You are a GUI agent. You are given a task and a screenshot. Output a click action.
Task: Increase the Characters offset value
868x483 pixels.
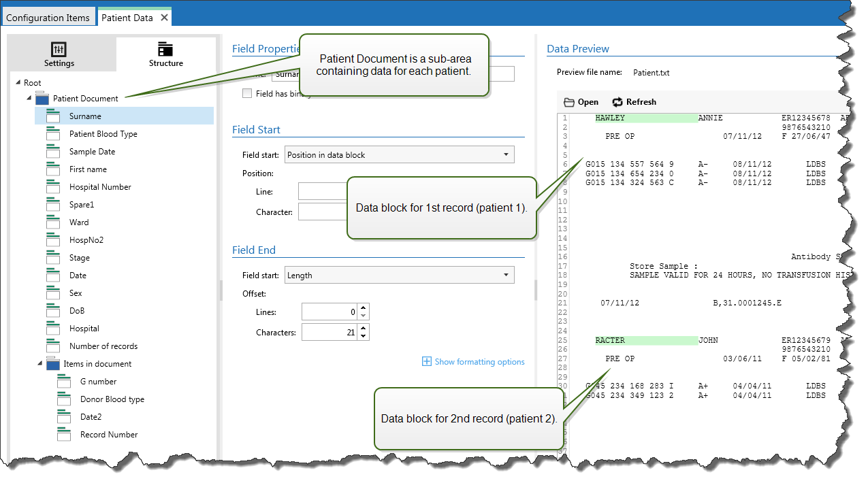364,328
